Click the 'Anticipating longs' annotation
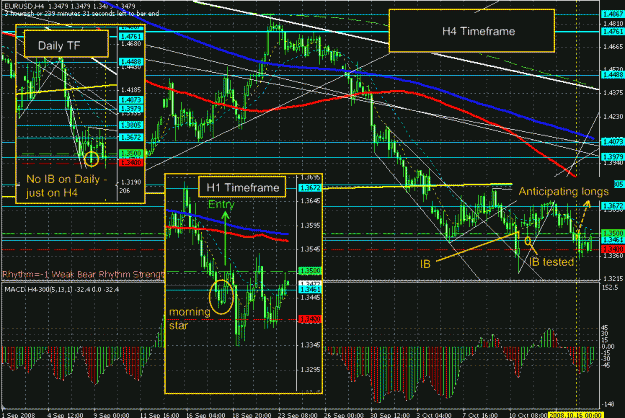Screen dimensions: 625x418 click(x=563, y=192)
